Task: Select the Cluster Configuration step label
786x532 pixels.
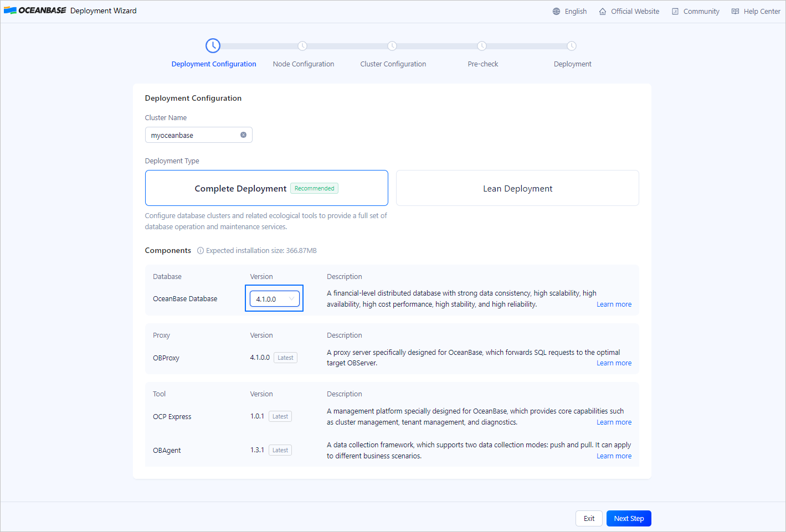Action: (393, 64)
